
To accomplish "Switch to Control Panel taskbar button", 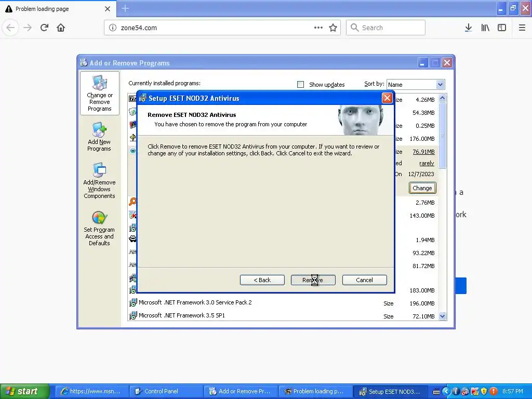I will point(167,392).
